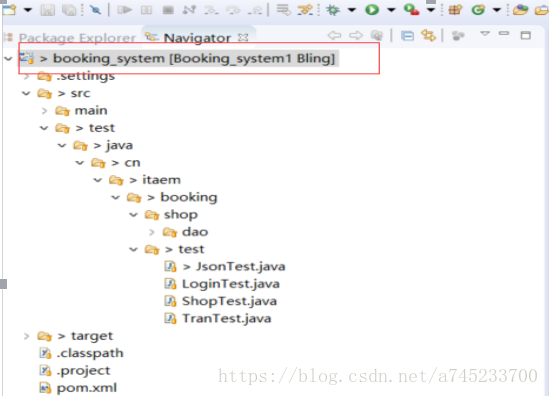Click the Step Return icon

pyautogui.click(x=255, y=10)
